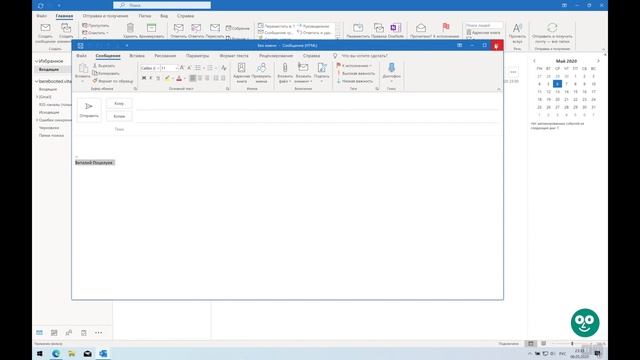
Task: Click the mail icon in navigation bar
Action: click(x=39, y=333)
